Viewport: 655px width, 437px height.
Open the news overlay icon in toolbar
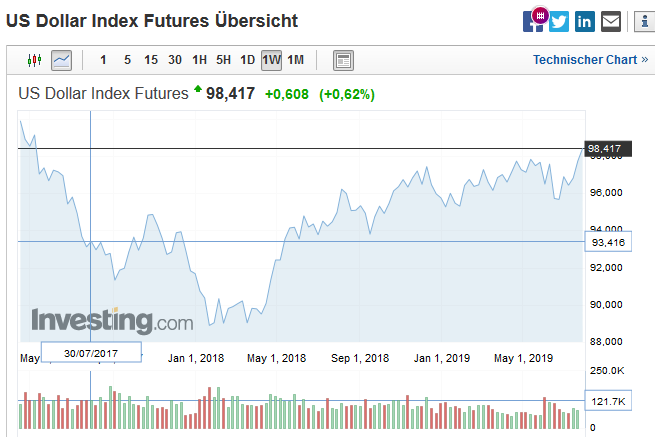coord(343,60)
